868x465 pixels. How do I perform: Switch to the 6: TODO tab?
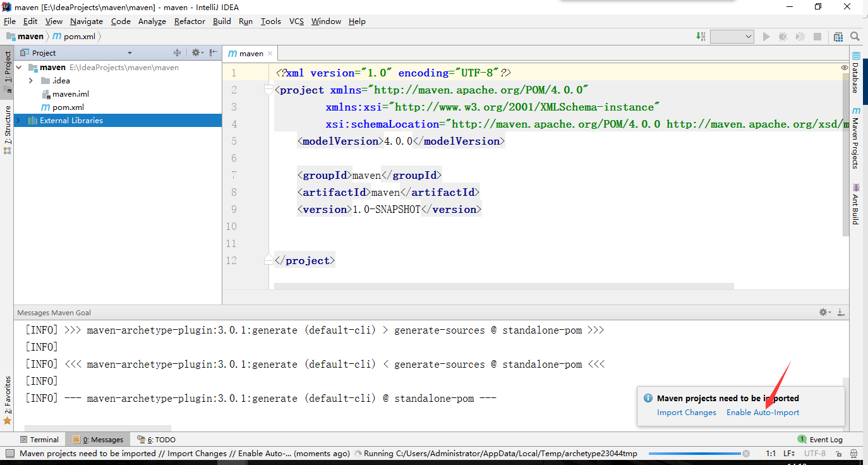tap(156, 439)
